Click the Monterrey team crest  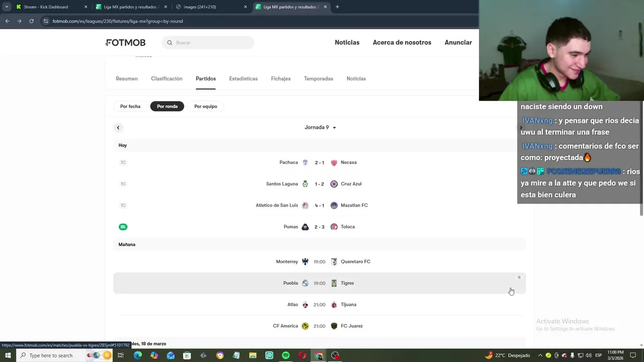pos(305,261)
